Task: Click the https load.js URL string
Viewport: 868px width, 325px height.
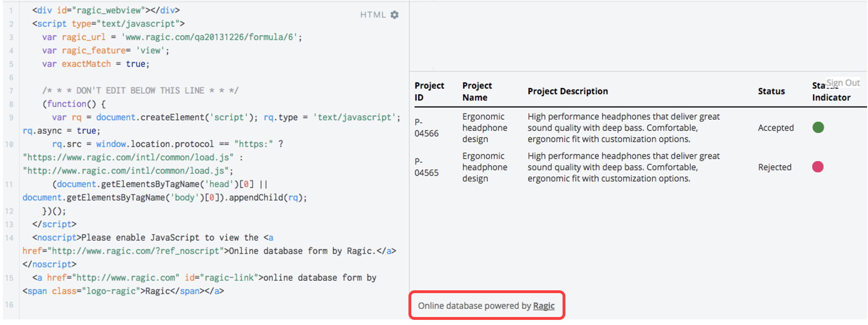Action: point(128,158)
